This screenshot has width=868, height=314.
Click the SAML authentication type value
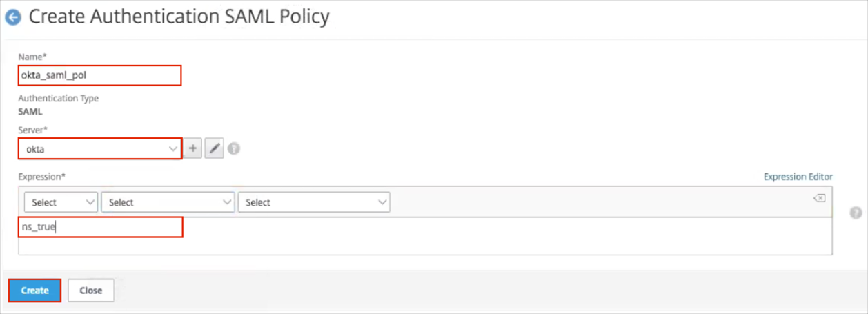pos(30,111)
